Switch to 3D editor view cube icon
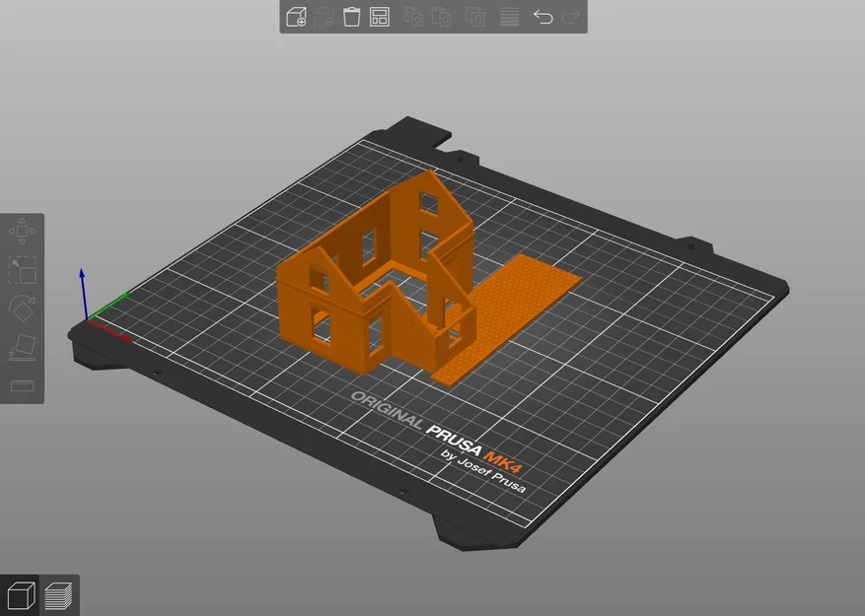 pyautogui.click(x=21, y=595)
